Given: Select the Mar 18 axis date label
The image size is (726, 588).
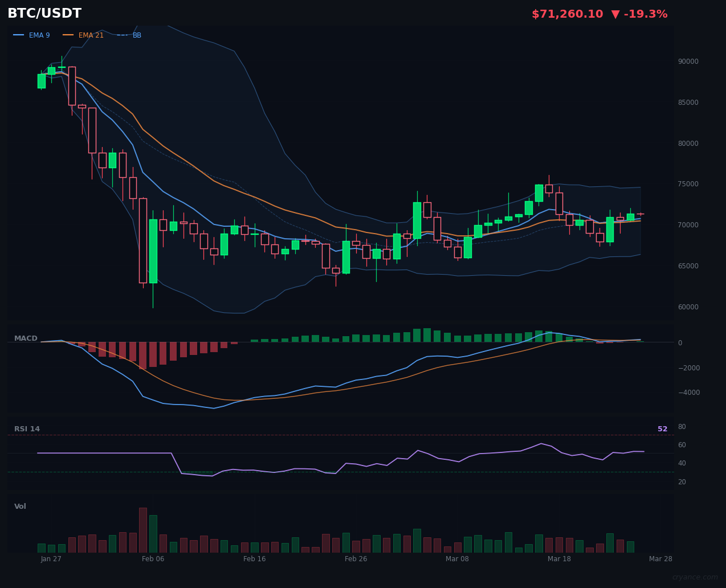Looking at the screenshot, I should 560,559.
